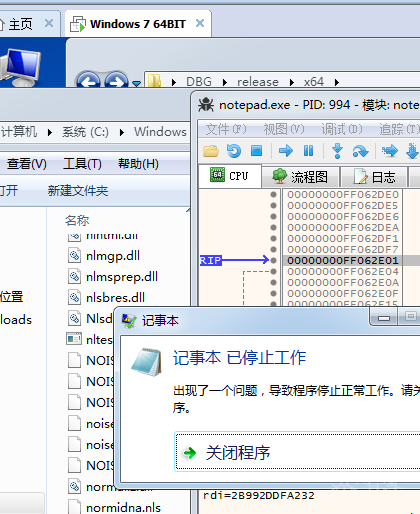Restart the debugged program via toolbar icon
The image size is (420, 514).
[x=234, y=151]
